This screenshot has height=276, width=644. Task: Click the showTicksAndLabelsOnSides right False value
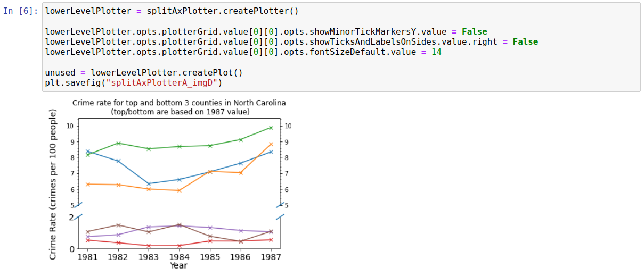coord(525,42)
